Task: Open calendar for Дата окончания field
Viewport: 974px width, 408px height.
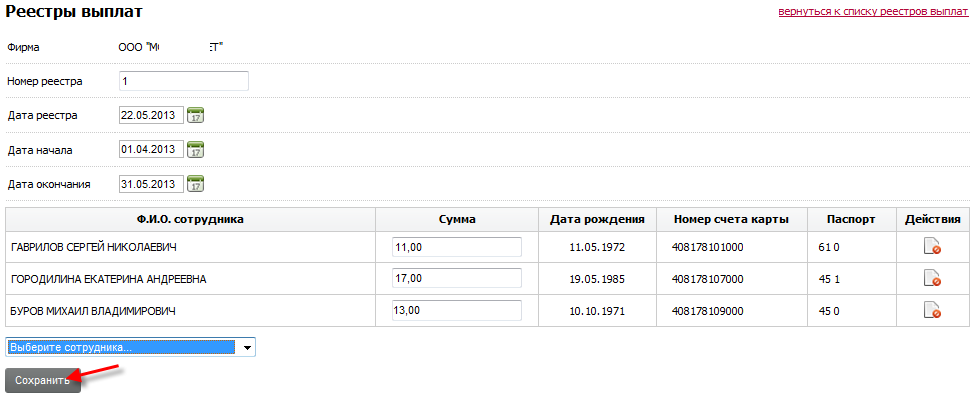Action: tap(196, 184)
